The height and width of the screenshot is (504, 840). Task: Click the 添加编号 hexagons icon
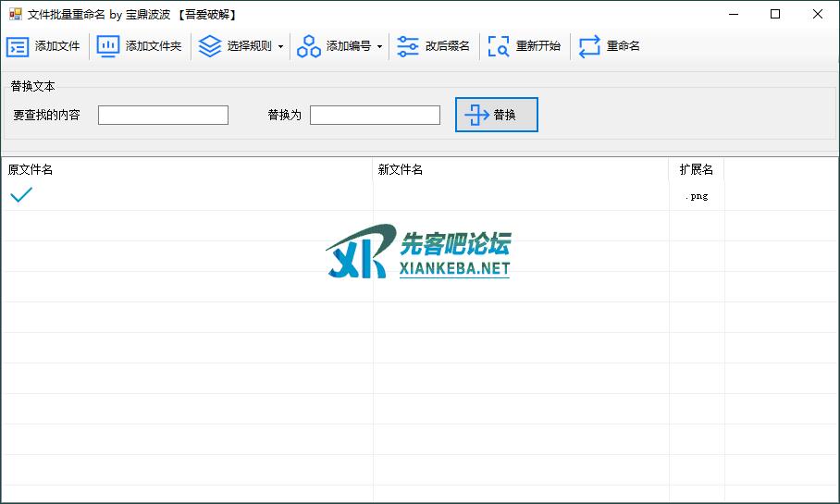point(309,46)
